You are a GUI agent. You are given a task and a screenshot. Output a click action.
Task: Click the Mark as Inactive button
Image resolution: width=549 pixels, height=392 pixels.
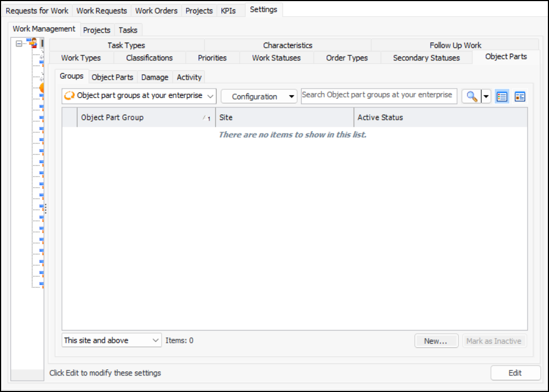point(494,341)
